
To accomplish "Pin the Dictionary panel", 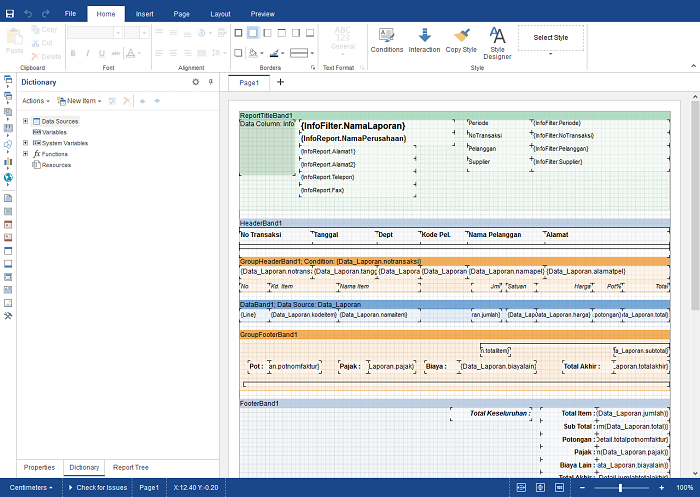I will click(211, 82).
